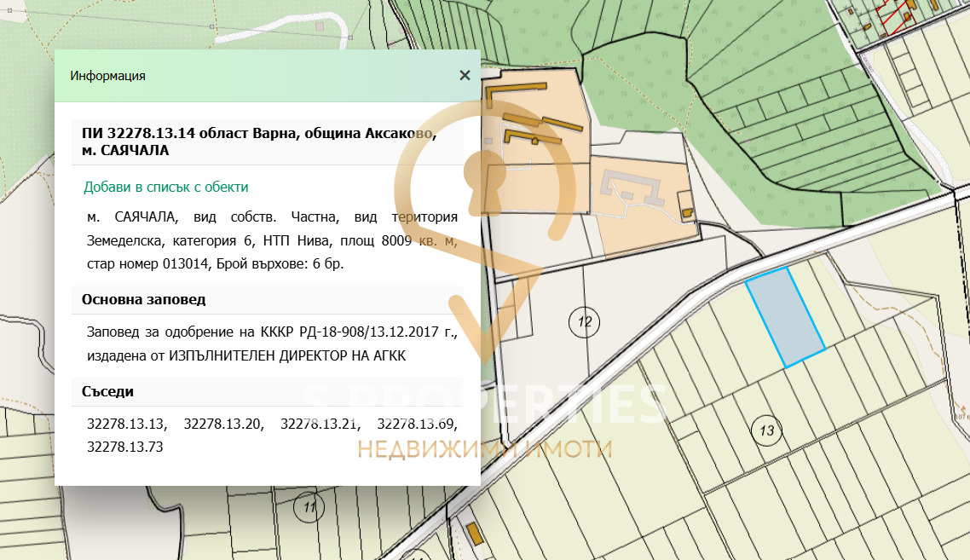Click the highlighted blue parcel on the map
Image resolution: width=970 pixels, height=560 pixels.
[x=782, y=315]
